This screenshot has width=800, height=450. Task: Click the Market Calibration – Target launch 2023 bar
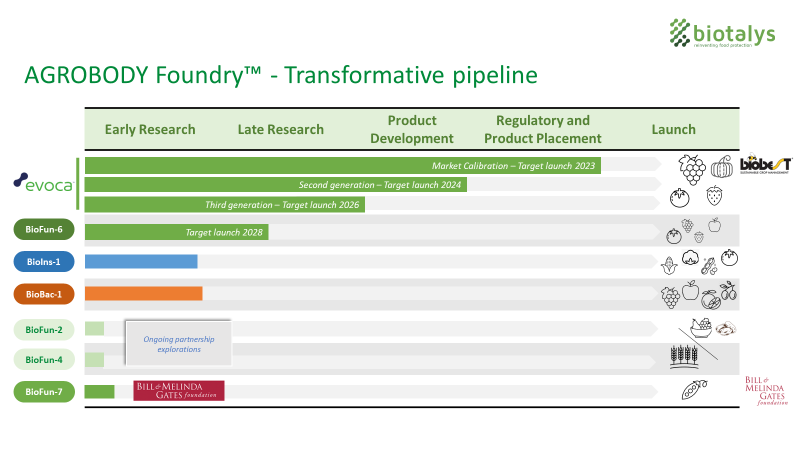pos(343,166)
